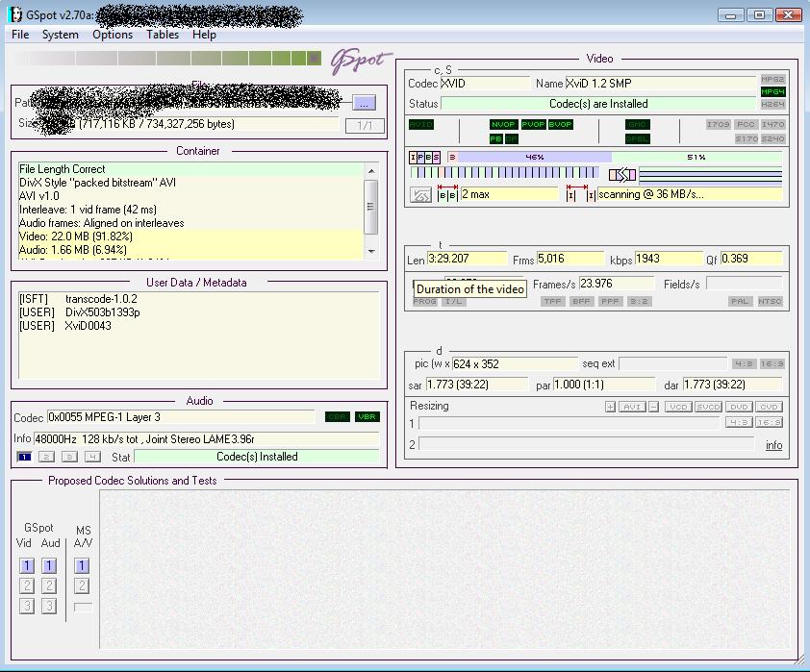Screen dimensions: 810x672
Task: Click the pic size field '624 x 352'
Action: [515, 364]
